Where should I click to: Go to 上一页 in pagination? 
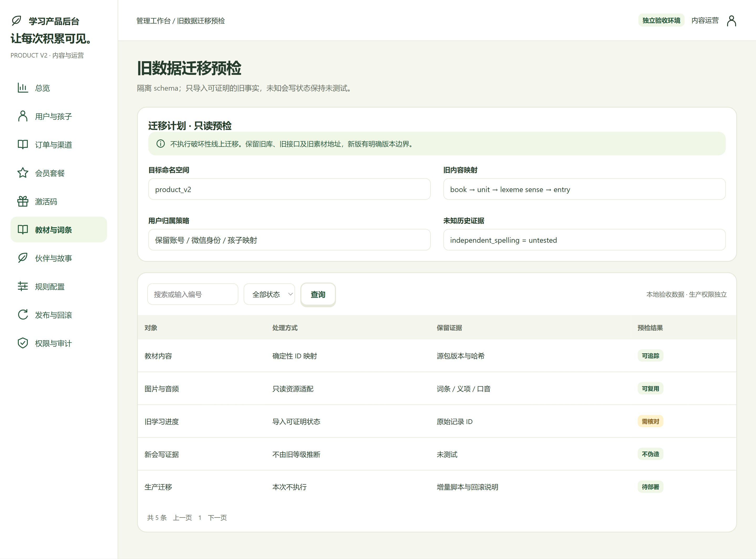pyautogui.click(x=183, y=517)
